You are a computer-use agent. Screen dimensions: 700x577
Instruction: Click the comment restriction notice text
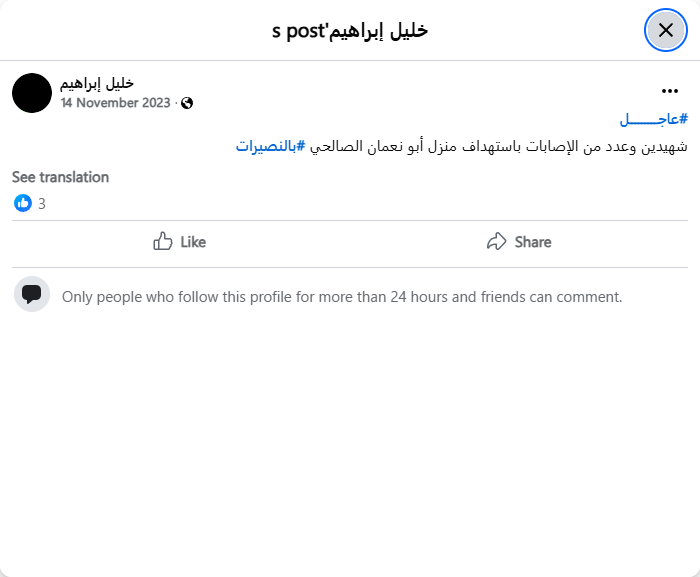342,297
